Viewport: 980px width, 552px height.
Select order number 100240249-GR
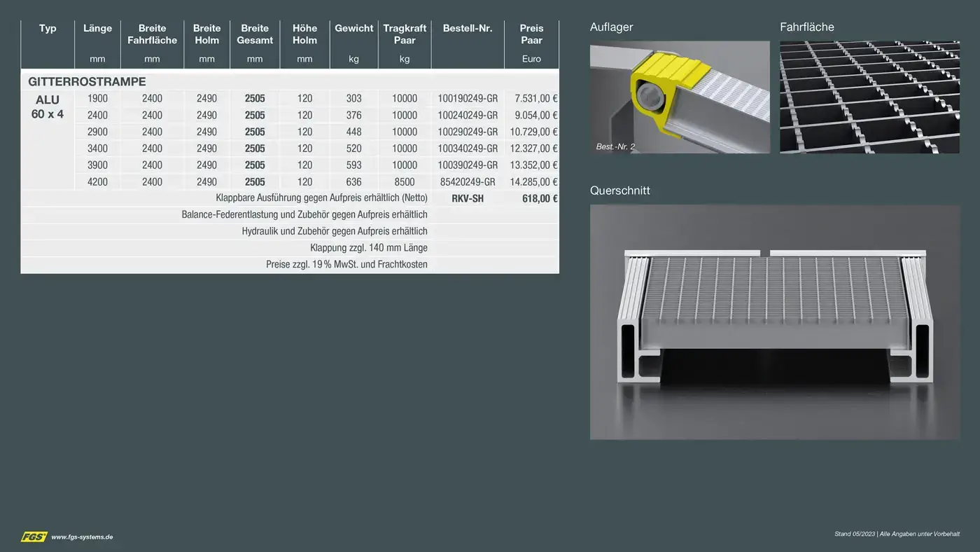pos(468,116)
